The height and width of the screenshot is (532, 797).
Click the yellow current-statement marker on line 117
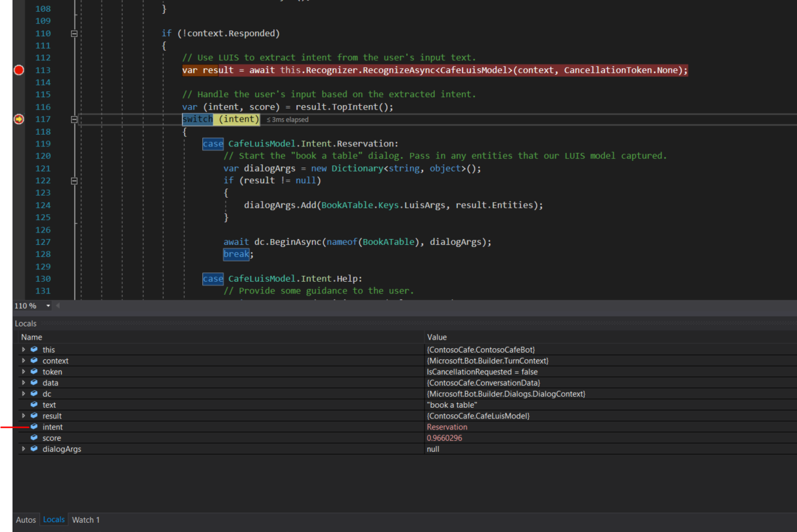[18, 119]
